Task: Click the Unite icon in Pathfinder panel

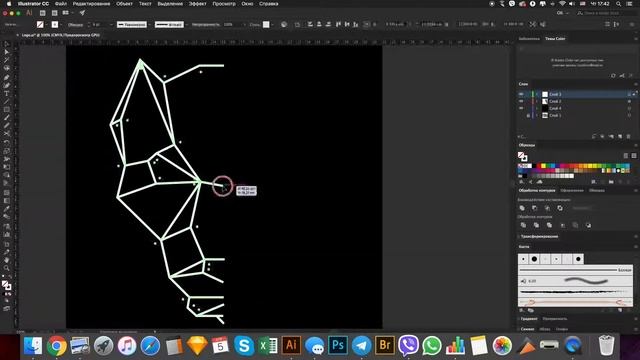Action: pyautogui.click(x=522, y=208)
